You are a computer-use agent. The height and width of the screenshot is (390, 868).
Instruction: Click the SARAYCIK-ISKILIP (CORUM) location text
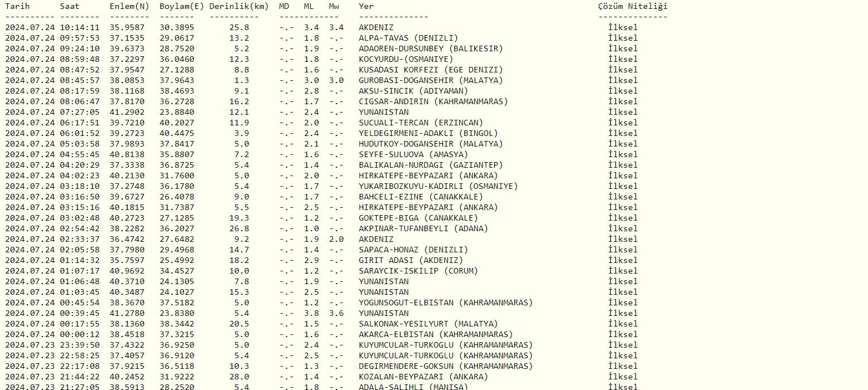(418, 271)
